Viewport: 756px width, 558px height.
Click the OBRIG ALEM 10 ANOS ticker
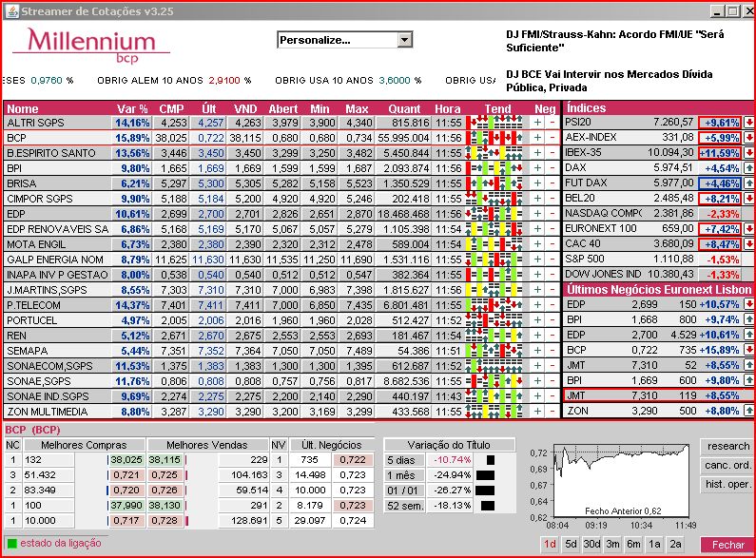(174, 81)
